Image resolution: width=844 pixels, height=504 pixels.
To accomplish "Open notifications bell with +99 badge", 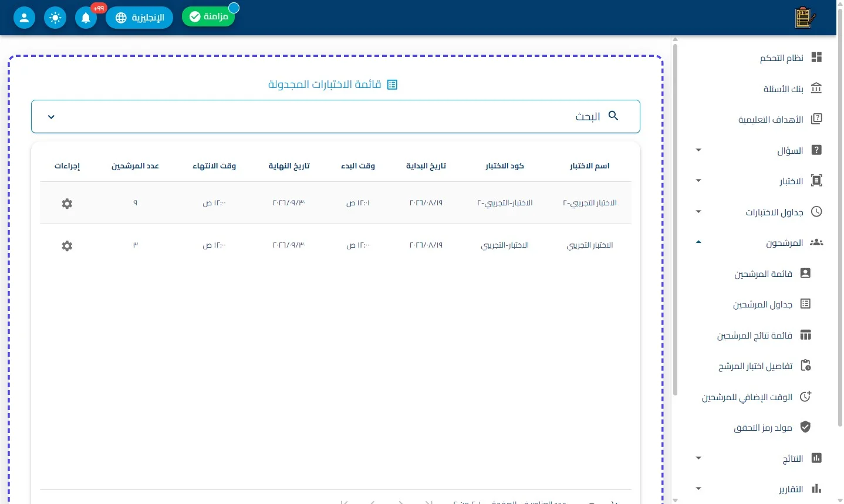I will (x=86, y=18).
